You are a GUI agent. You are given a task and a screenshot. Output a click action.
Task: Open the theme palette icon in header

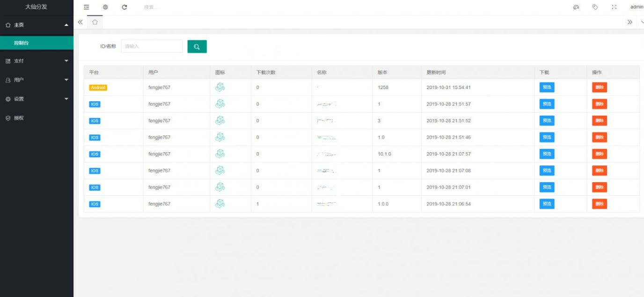[576, 7]
